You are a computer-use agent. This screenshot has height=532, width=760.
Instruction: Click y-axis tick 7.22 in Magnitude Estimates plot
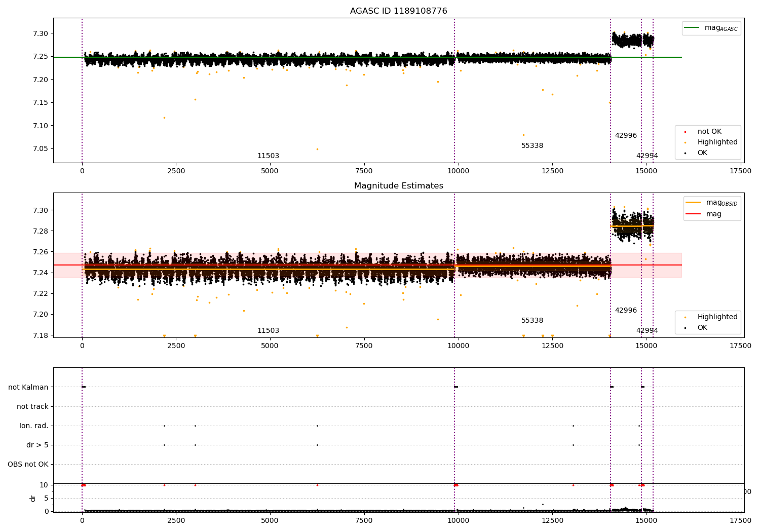(41, 294)
